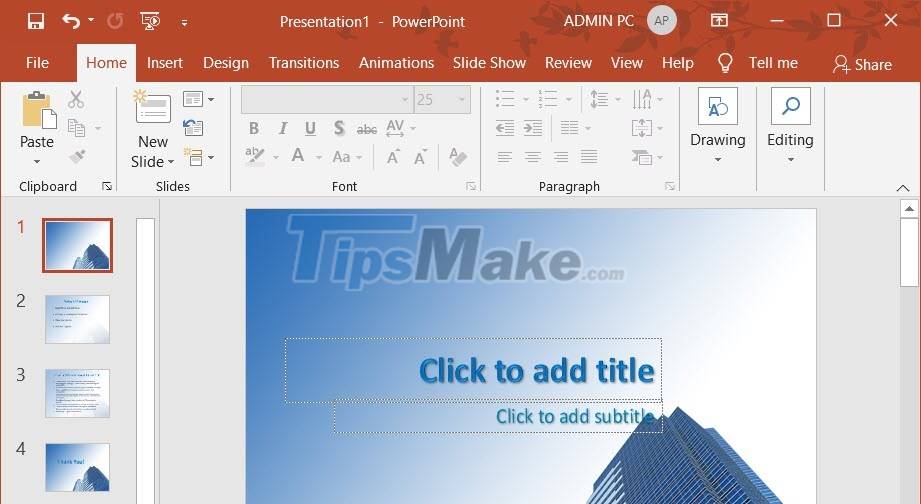Click the AP account avatar
Screen dimensions: 921x504
(661, 21)
